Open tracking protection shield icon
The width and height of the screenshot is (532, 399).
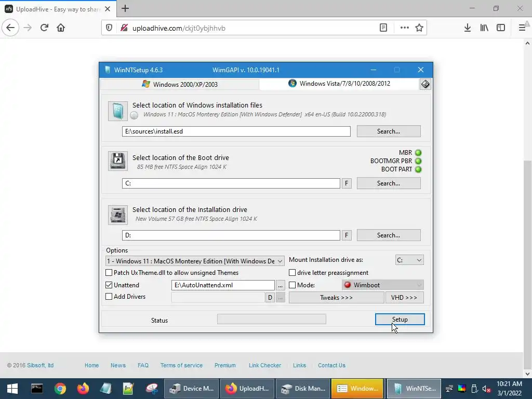[109, 28]
